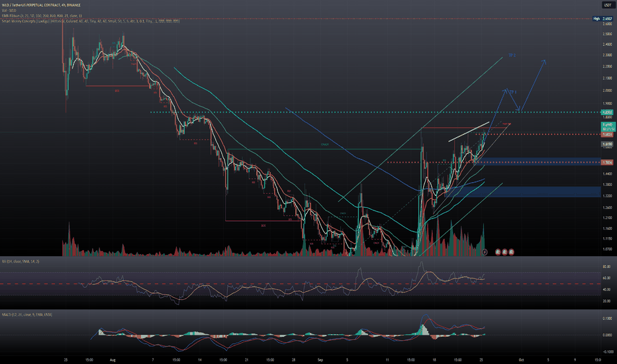Select the Smart Money Concepts indicator legend
This screenshot has width=617, height=364.
click(91, 21)
